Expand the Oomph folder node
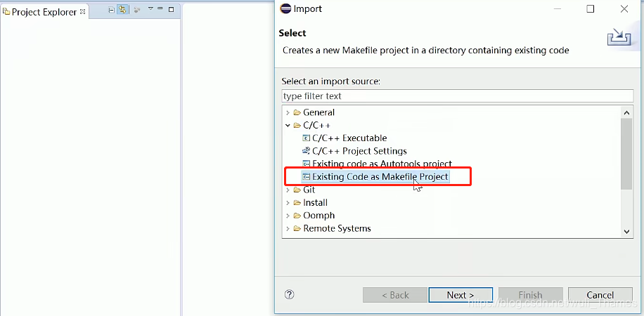The width and height of the screenshot is (644, 316). (x=288, y=216)
